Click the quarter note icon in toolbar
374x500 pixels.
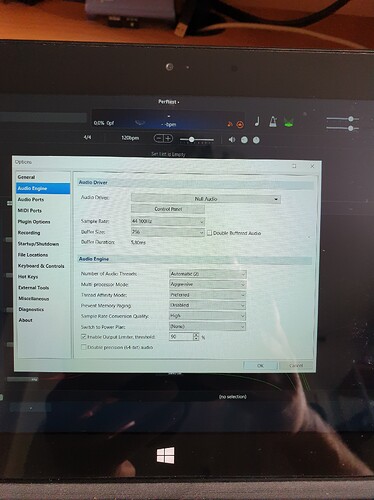pyautogui.click(x=257, y=122)
